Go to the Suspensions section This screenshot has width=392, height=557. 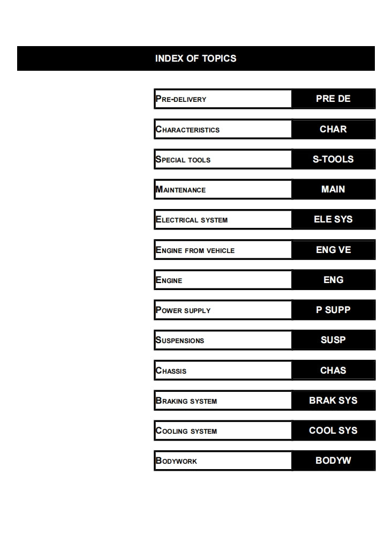pyautogui.click(x=180, y=340)
